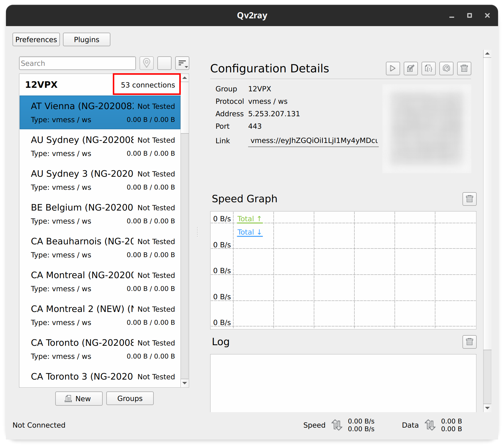Click the edit connection icon
Screen dimensions: 504x446
411,69
